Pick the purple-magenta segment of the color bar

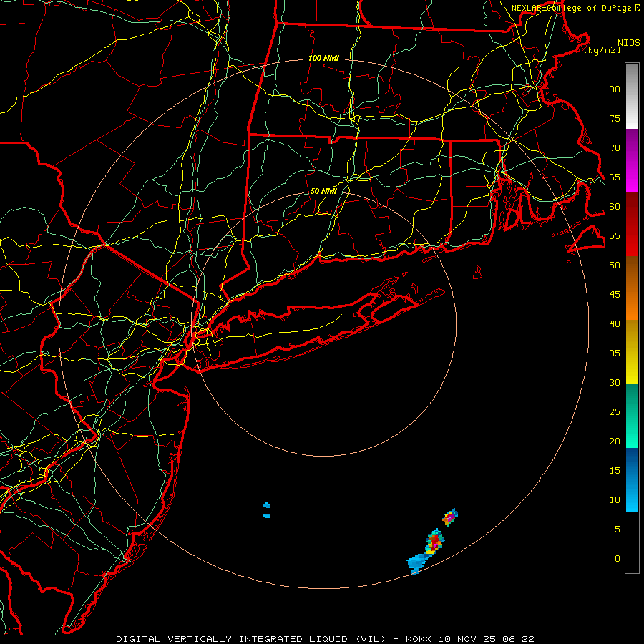[x=632, y=160]
